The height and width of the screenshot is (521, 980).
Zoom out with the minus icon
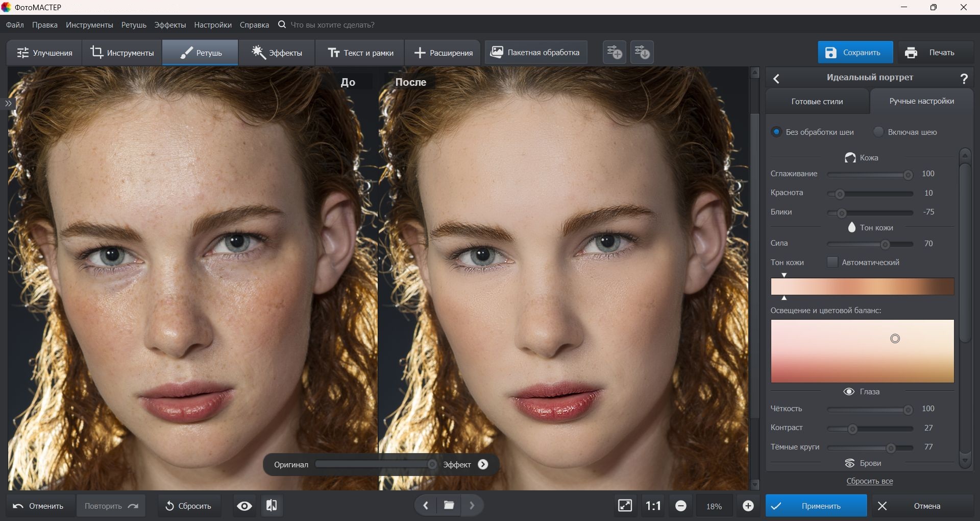coord(680,506)
